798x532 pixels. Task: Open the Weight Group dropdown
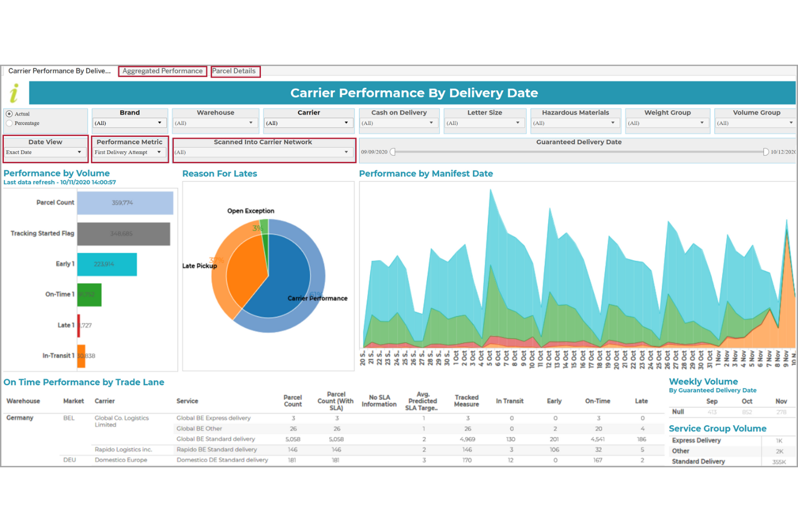[667, 123]
